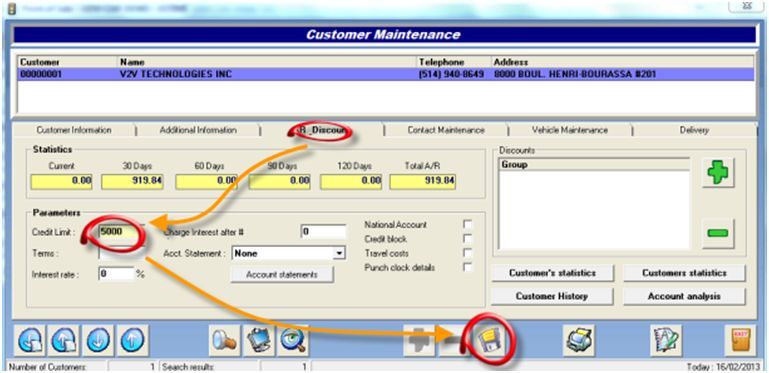769x373 pixels.
Task: Go to the Contact Maintenance tab
Action: click(446, 130)
